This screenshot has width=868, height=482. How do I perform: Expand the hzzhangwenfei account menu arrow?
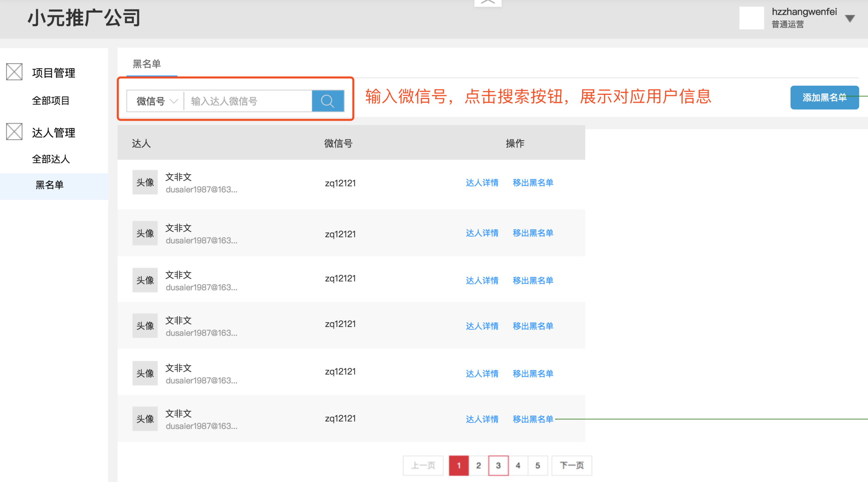(850, 19)
